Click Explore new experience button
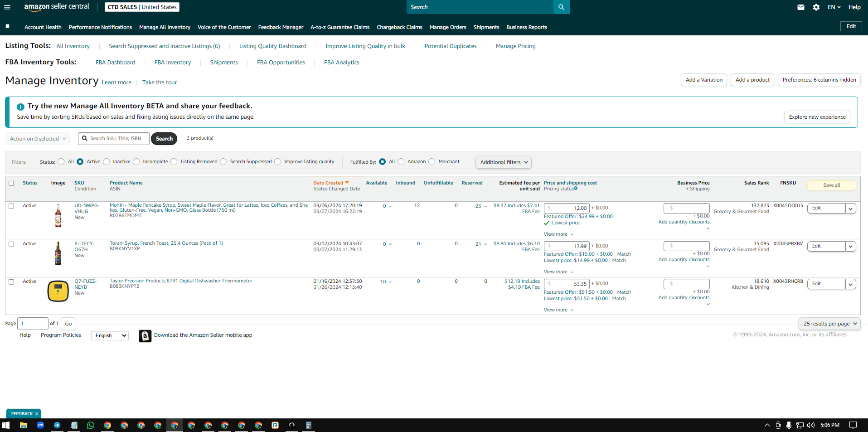The height and width of the screenshot is (432, 868). (817, 117)
